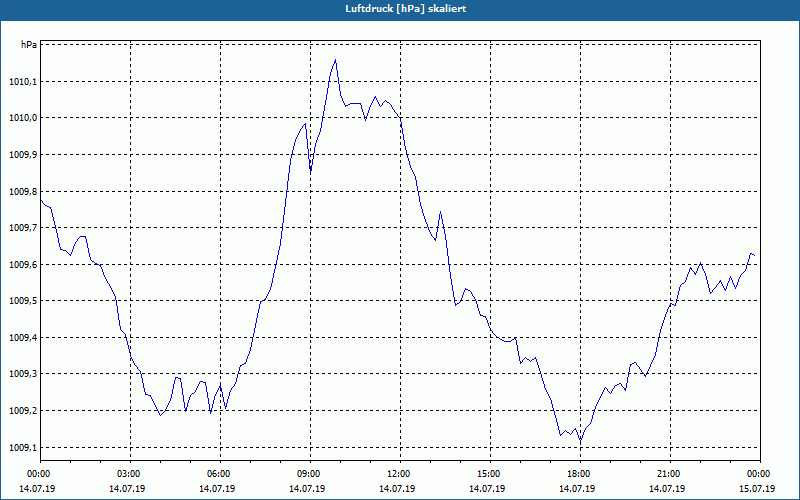This screenshot has height=500, width=800.
Task: Select the 1009,5 y-axis value
Action: pos(23,301)
